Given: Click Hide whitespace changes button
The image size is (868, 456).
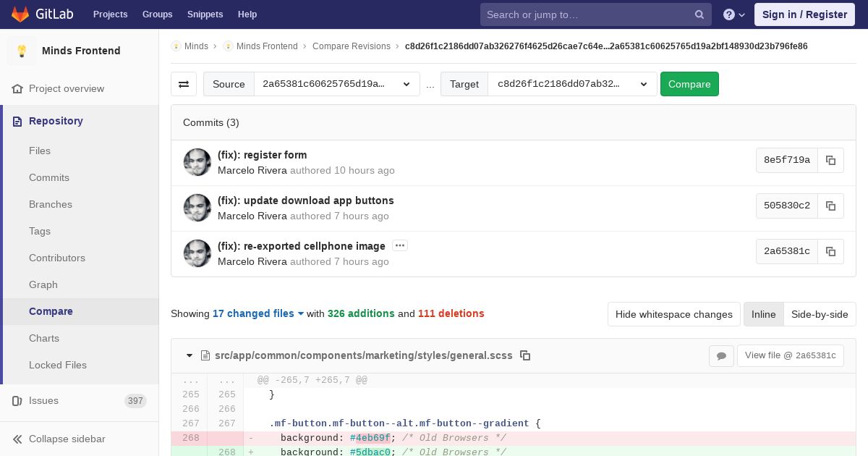Looking at the screenshot, I should 673,314.
